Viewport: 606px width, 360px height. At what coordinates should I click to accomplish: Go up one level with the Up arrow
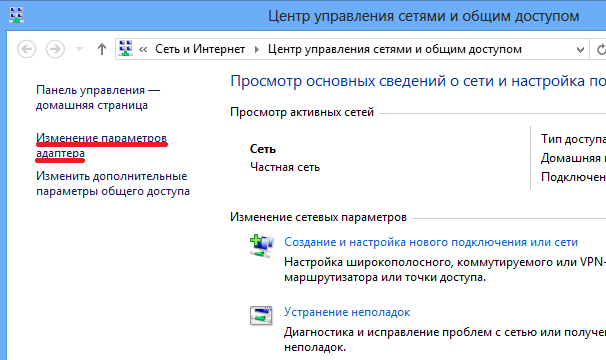(x=102, y=49)
